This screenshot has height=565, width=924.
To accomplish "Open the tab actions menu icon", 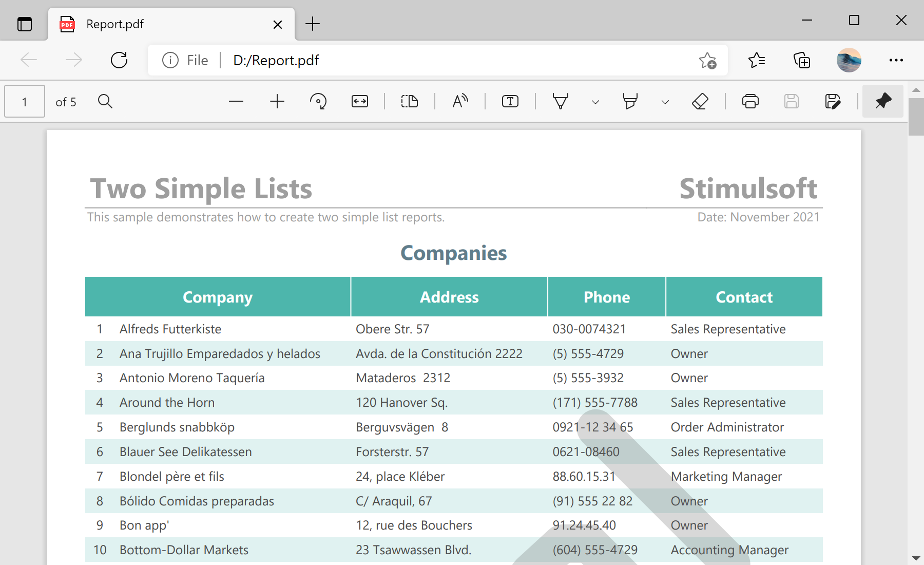I will point(25,24).
